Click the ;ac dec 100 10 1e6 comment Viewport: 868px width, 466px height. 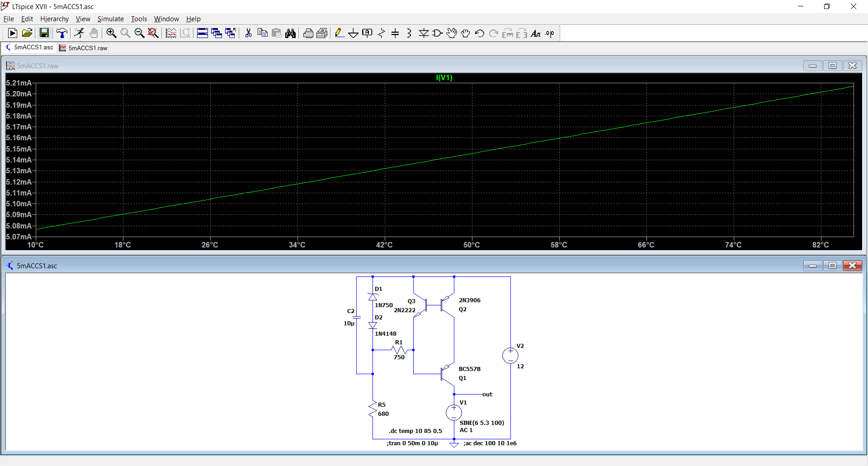tap(490, 443)
